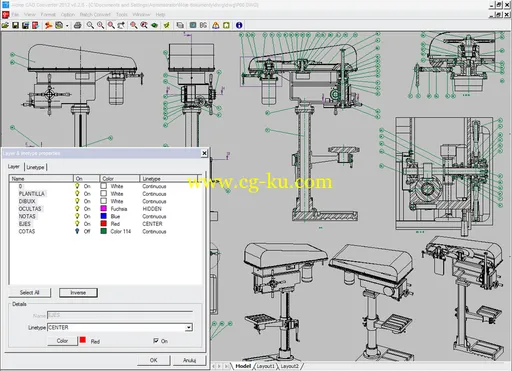The image size is (512, 371).
Task: Open dropdown arrow beside layers toolbar icon
Action: click(67, 26)
